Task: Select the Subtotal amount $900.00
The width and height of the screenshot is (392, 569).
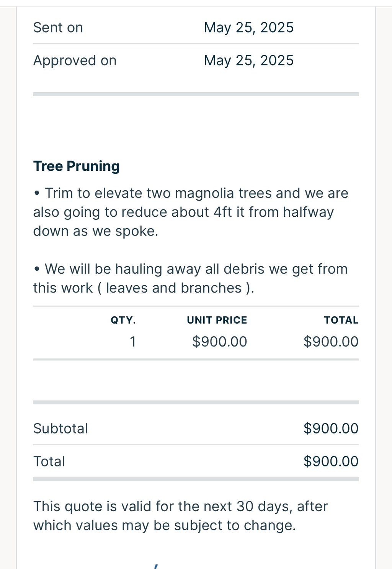Action: tap(331, 428)
